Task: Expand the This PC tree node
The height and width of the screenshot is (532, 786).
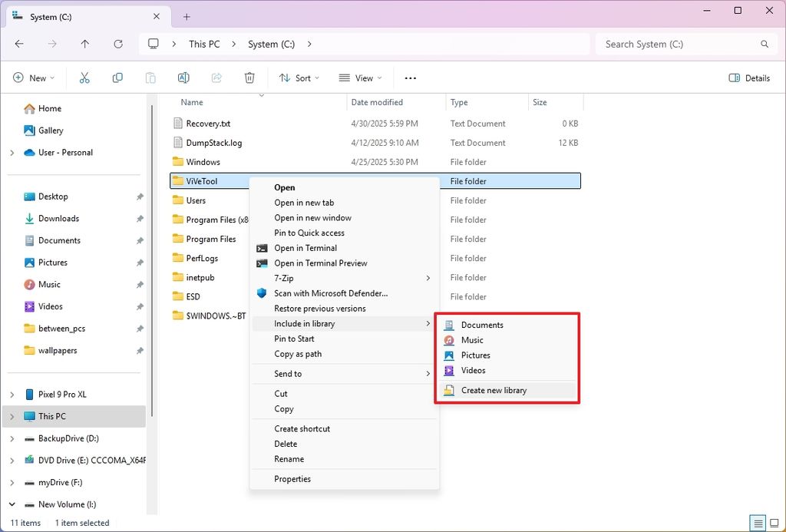Action: tap(12, 416)
